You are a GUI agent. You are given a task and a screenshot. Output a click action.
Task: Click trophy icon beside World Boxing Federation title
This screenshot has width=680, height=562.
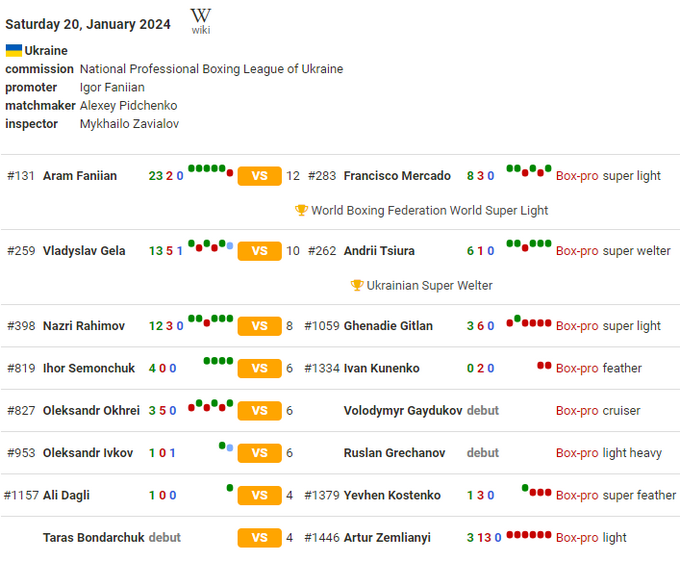[301, 210]
